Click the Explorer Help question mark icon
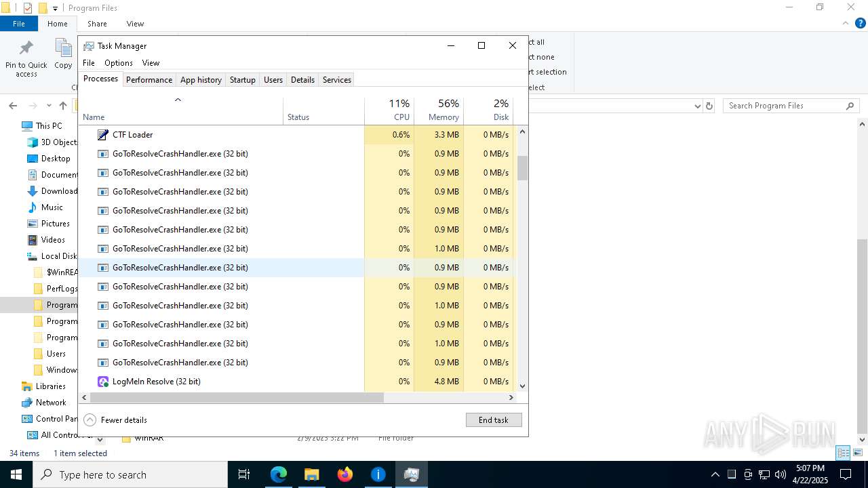This screenshot has width=868, height=488. [x=860, y=23]
